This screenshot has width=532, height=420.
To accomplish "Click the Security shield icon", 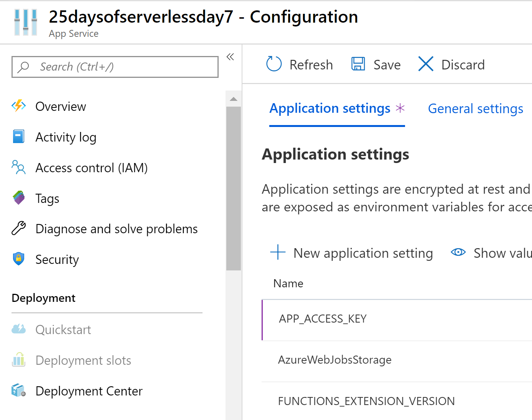I will point(18,259).
